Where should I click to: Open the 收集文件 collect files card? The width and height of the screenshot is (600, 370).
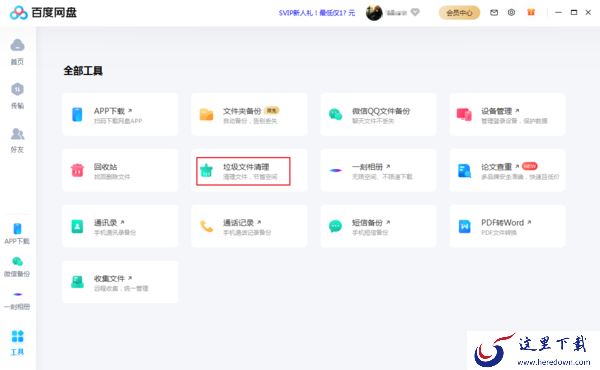(120, 282)
